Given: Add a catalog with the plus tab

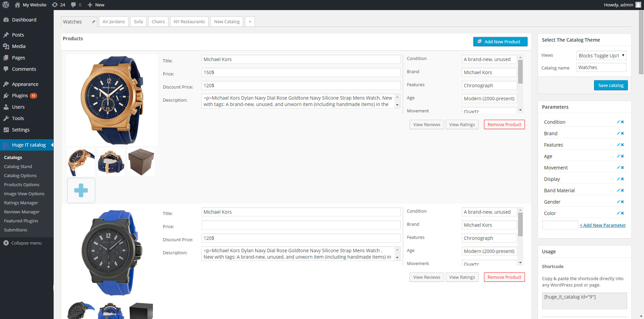Looking at the screenshot, I should tap(250, 22).
